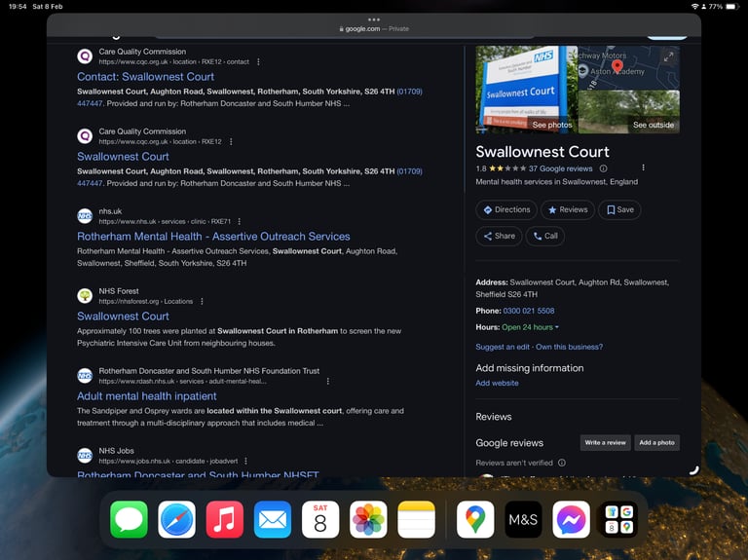The width and height of the screenshot is (748, 560).
Task: Open the Rotherham Doncaster and South Humber NHSFT link
Action: coord(198,473)
